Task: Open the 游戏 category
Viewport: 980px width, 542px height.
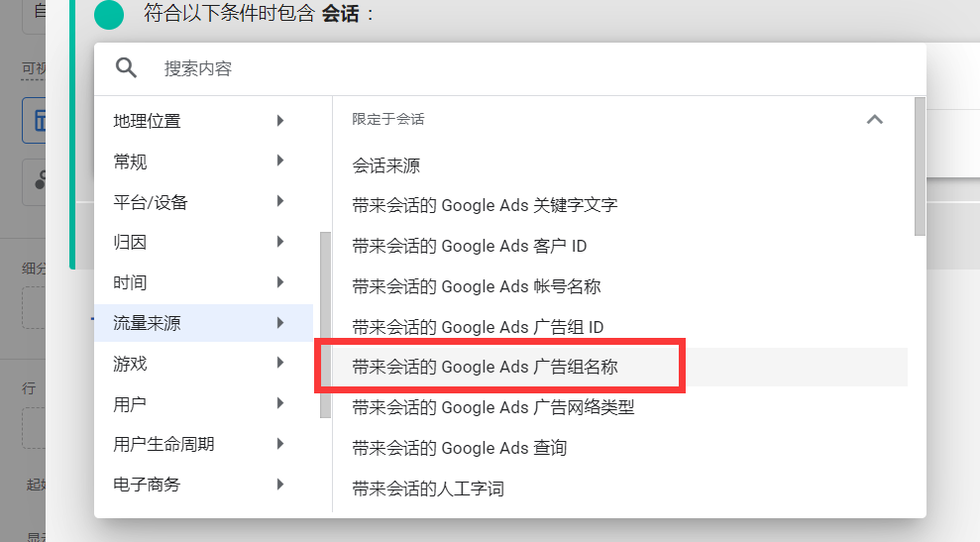Action: click(203, 364)
